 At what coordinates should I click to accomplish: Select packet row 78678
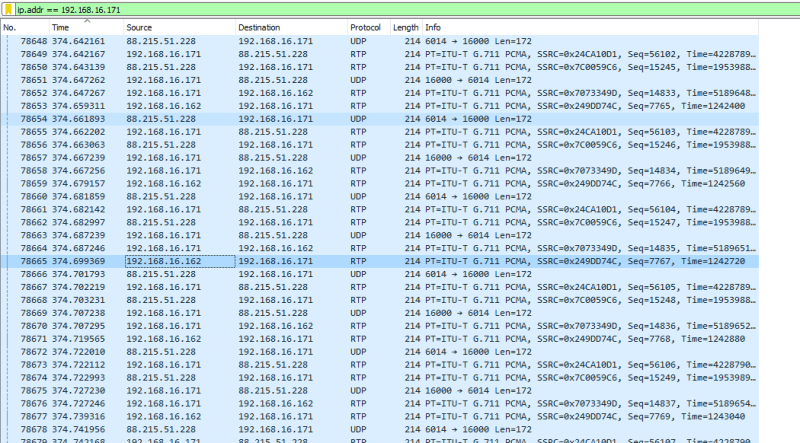coord(380,429)
